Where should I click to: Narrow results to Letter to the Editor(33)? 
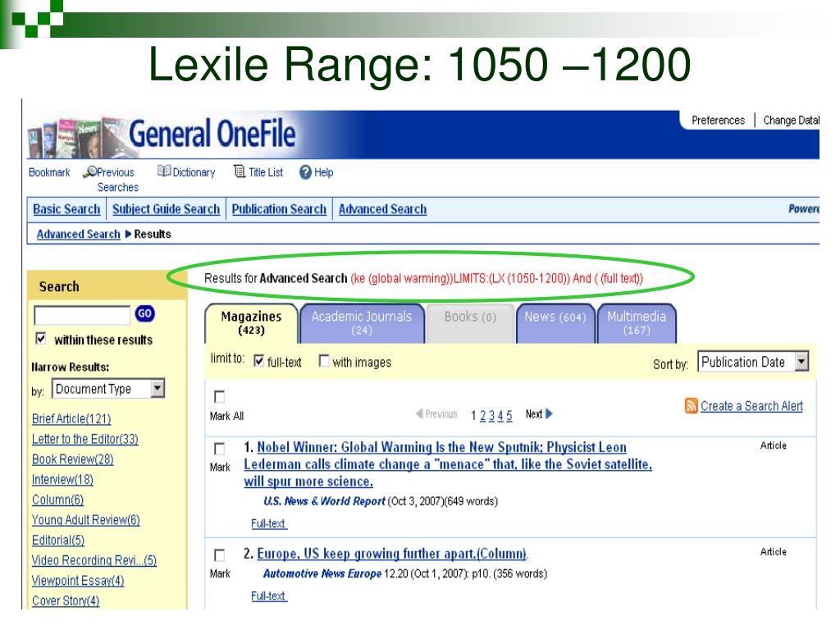[85, 440]
